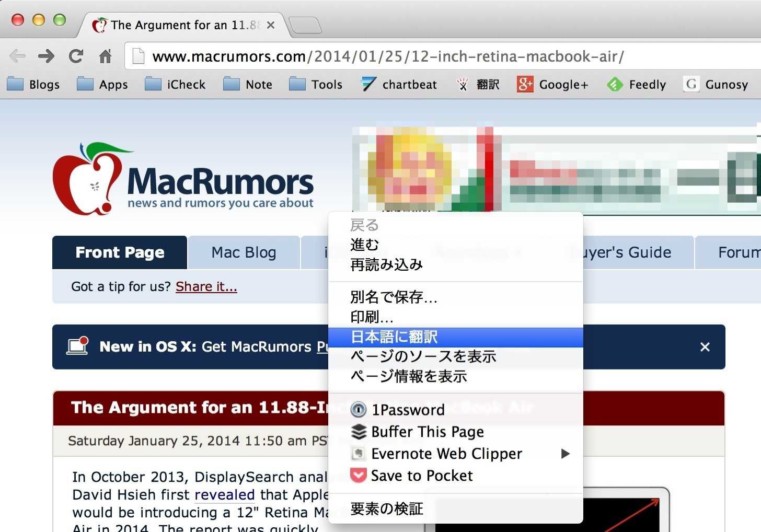
Task: Choose 別名で保存… in context menu
Action: (x=455, y=297)
